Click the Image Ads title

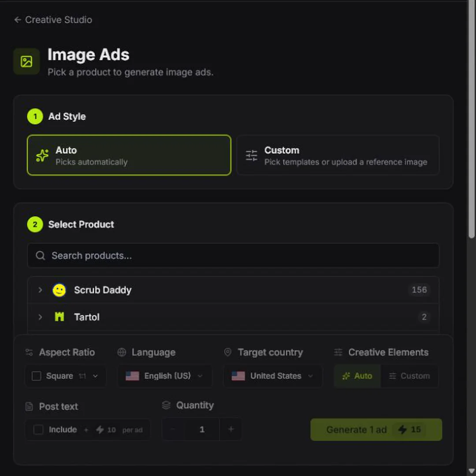click(x=88, y=55)
